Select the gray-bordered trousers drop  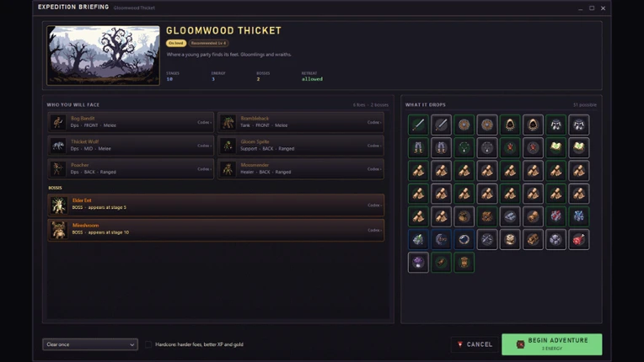441,147
